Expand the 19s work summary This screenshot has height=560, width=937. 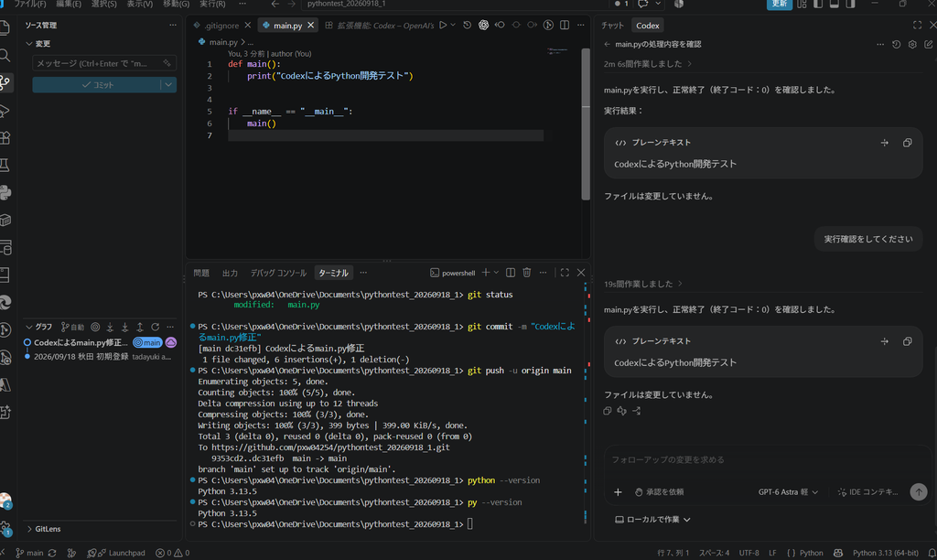tap(642, 284)
